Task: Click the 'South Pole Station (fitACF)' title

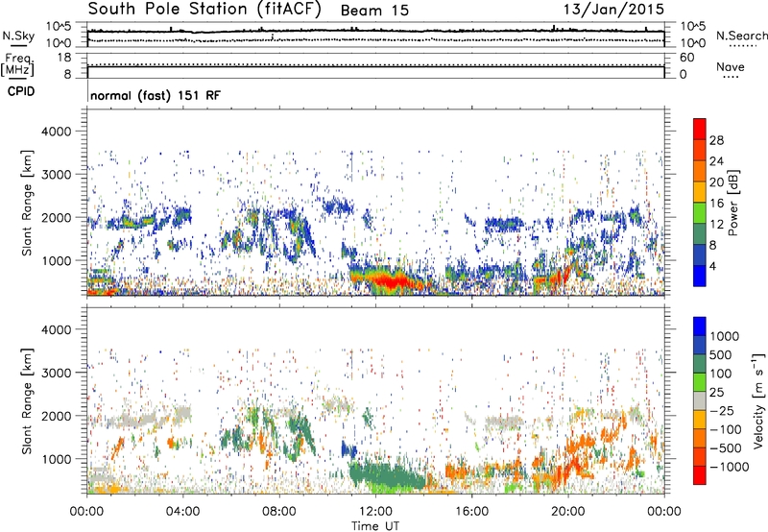Action: coord(204,9)
